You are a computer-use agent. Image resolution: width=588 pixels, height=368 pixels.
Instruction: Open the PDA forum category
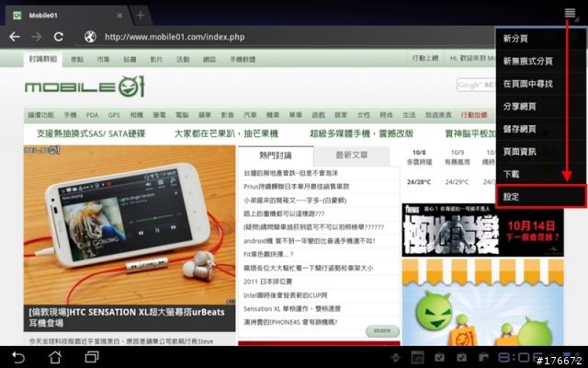coord(92,115)
